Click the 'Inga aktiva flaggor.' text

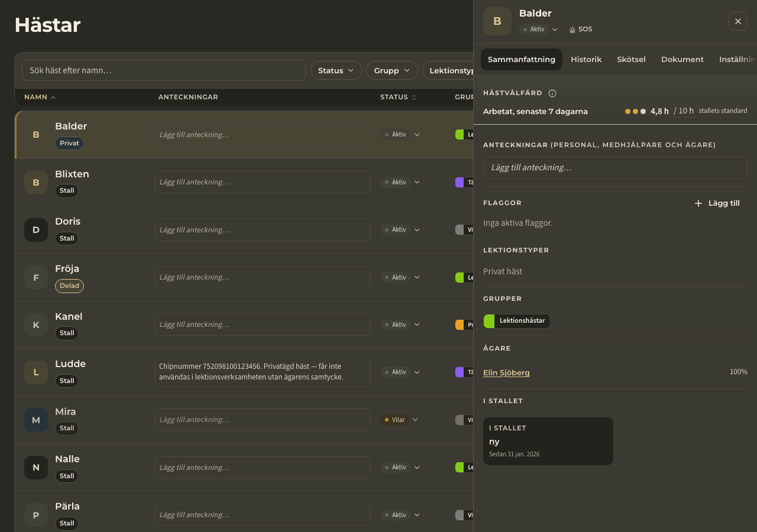point(518,223)
